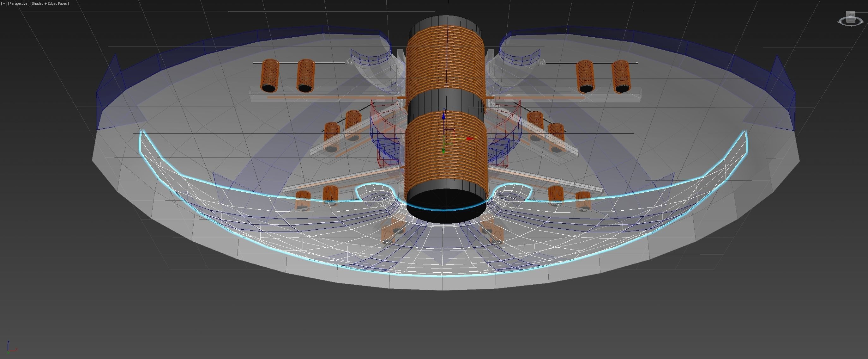
Task: Click the ViewCube Front face
Action: pyautogui.click(x=851, y=15)
